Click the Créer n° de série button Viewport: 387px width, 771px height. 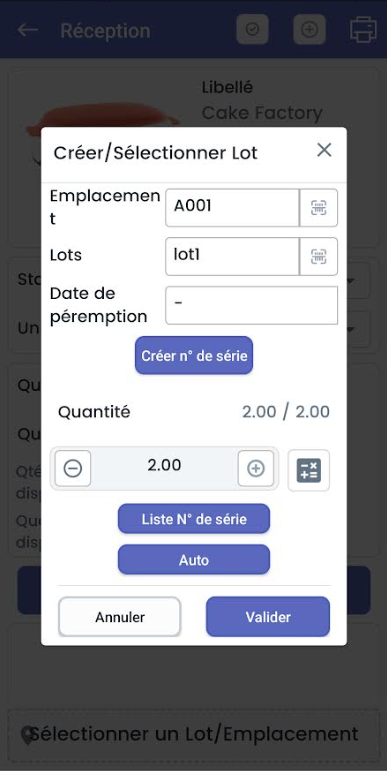(x=194, y=356)
